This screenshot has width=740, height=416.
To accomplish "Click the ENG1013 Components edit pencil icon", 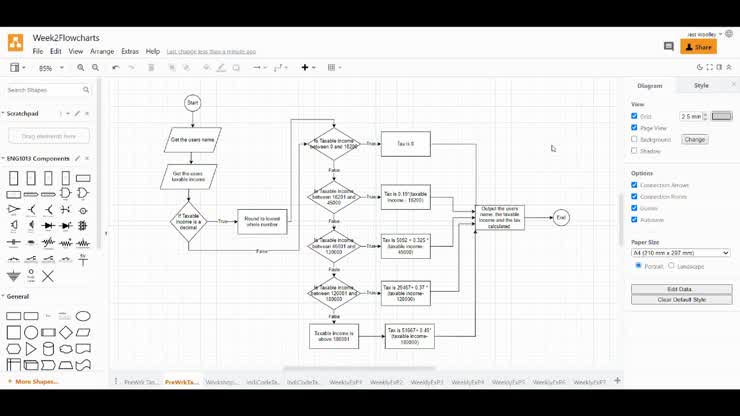I will point(77,158).
